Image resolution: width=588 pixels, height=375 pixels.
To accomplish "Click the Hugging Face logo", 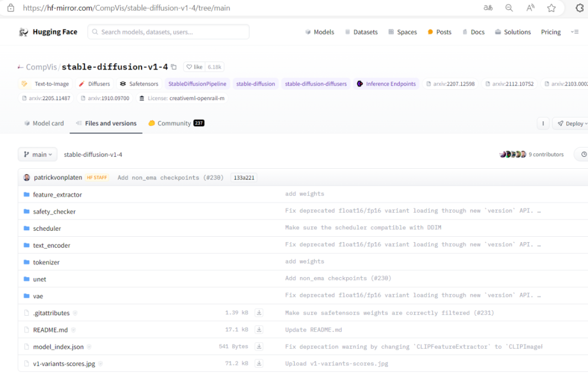I will pos(48,32).
